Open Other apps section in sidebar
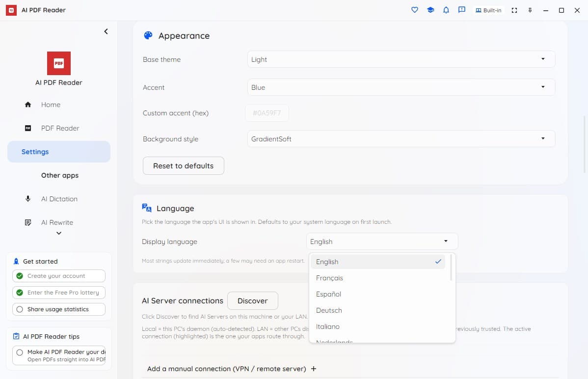Image resolution: width=588 pixels, height=379 pixels. pyautogui.click(x=59, y=175)
